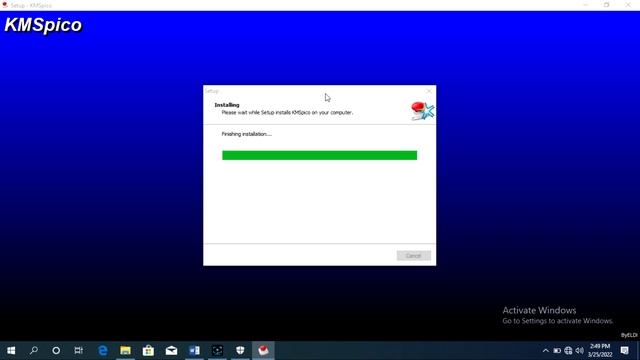Open the Windows Start menu
This screenshot has width=640, height=360.
tap(11, 350)
